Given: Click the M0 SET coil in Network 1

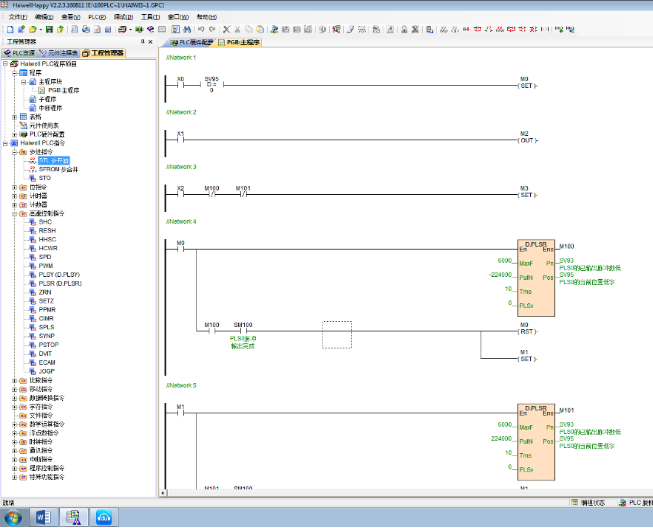Looking at the screenshot, I should (x=525, y=86).
